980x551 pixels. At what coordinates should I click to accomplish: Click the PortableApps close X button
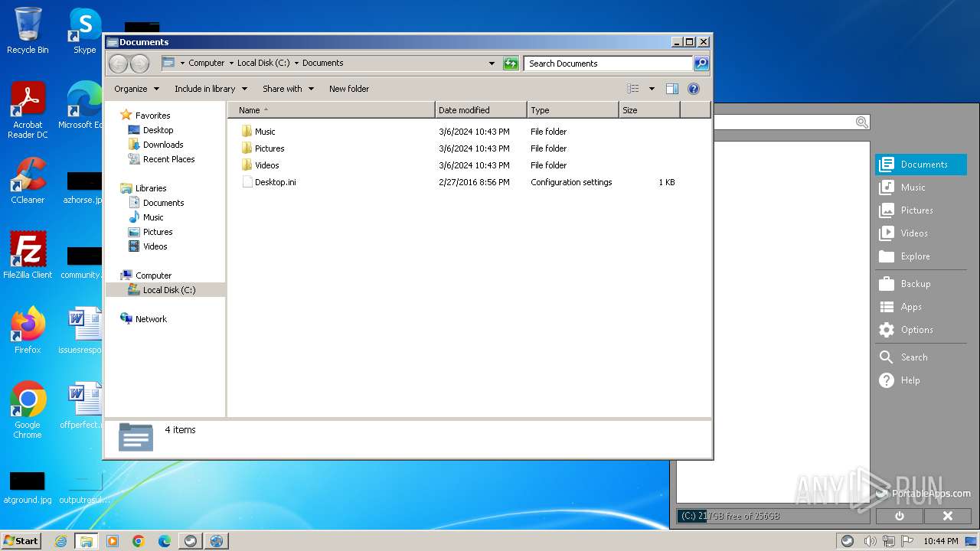947,516
